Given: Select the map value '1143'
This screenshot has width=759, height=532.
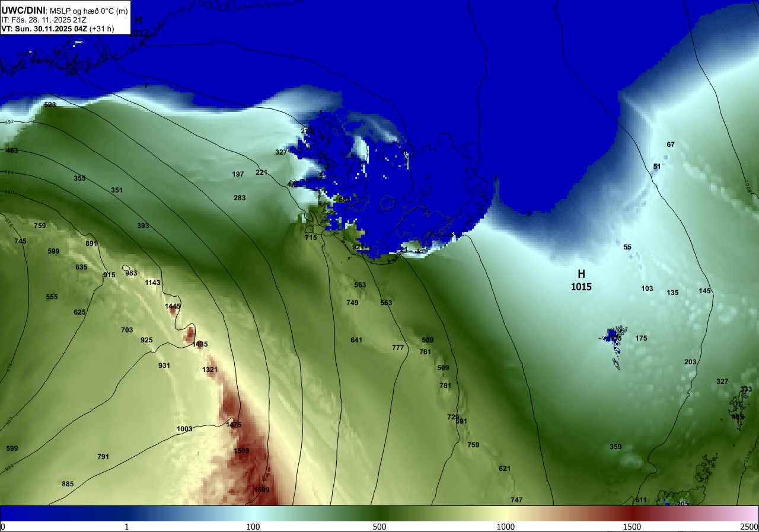Looking at the screenshot, I should point(153,283).
